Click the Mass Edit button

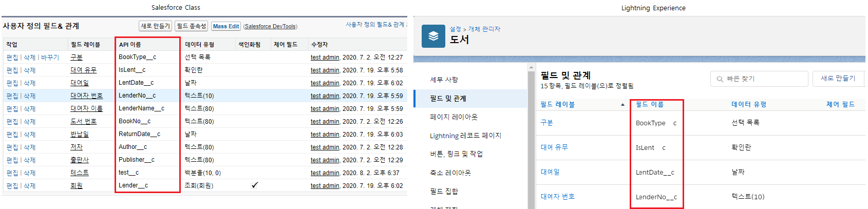pos(226,26)
